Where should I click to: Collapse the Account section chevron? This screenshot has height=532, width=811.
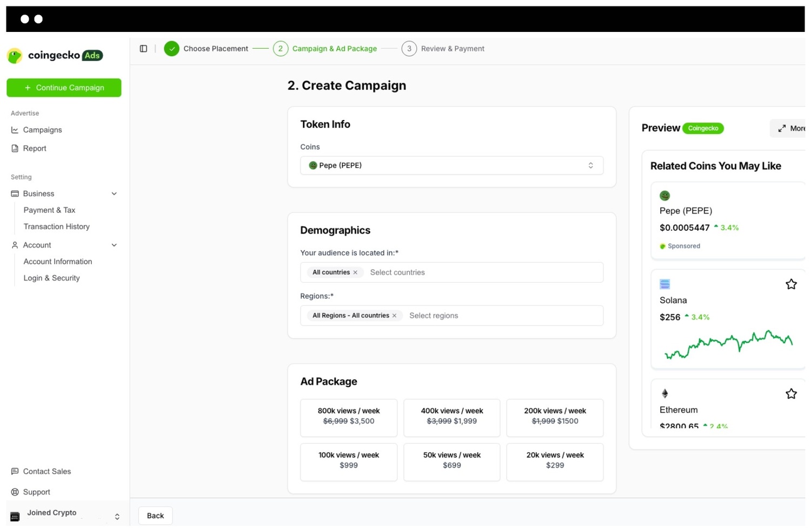[x=114, y=245]
